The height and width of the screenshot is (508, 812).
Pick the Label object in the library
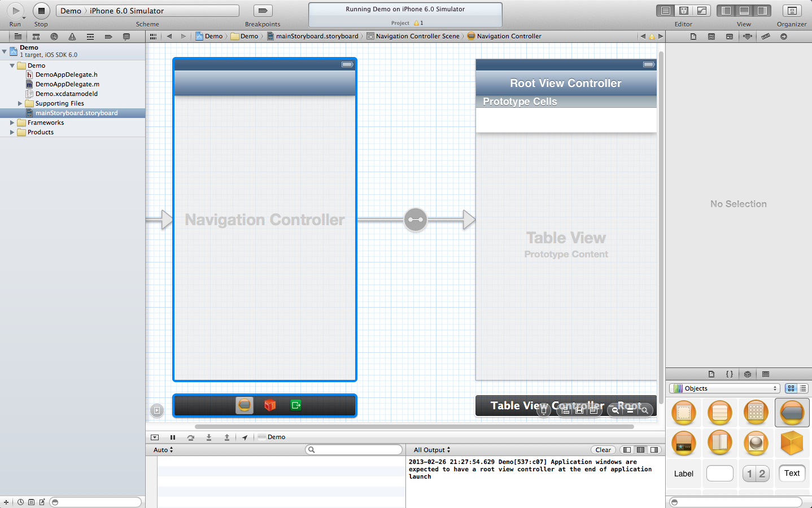[x=684, y=474]
